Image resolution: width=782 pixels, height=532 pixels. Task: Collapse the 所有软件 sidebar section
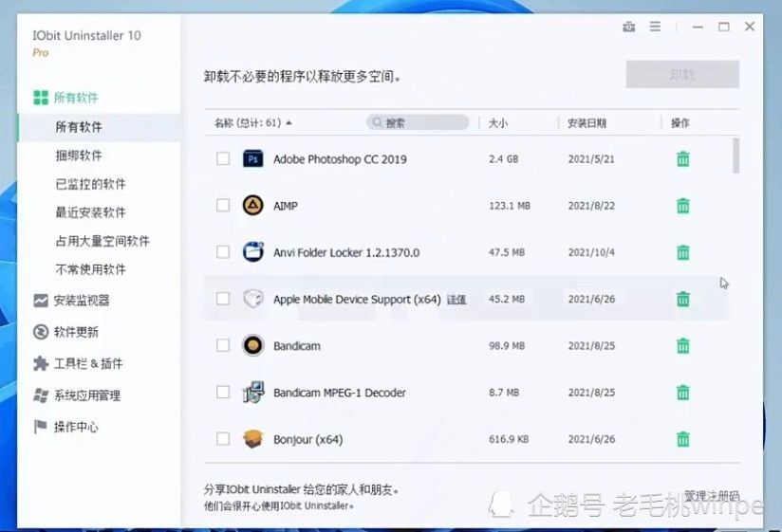point(76,98)
